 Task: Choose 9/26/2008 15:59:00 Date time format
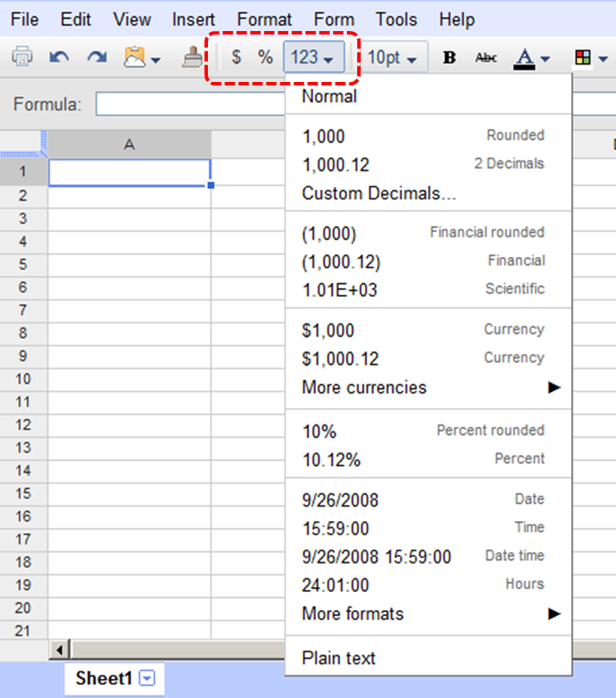[428, 557]
